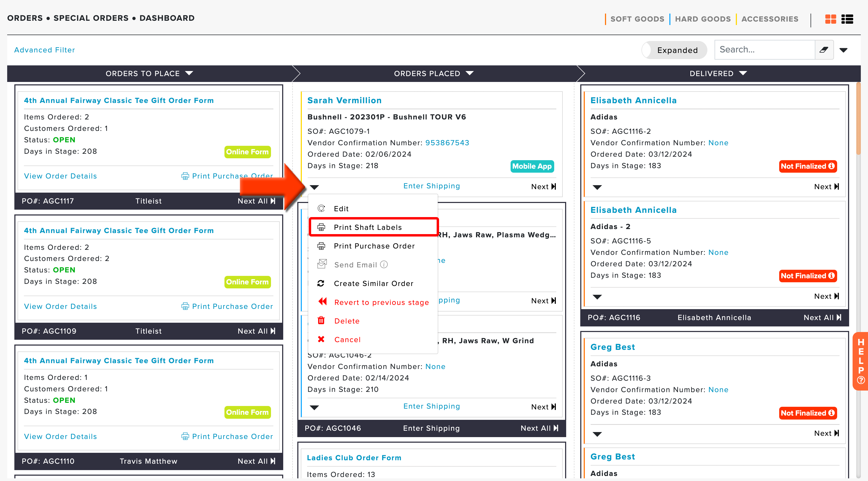The height and width of the screenshot is (481, 868).
Task: Collapse Sarah Vermillion's order actions arrow
Action: [314, 187]
